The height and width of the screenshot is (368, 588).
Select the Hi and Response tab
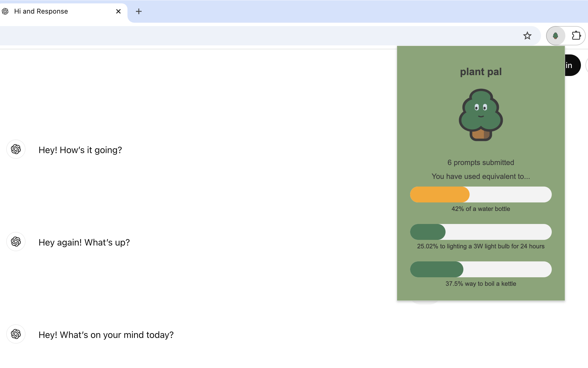57,11
